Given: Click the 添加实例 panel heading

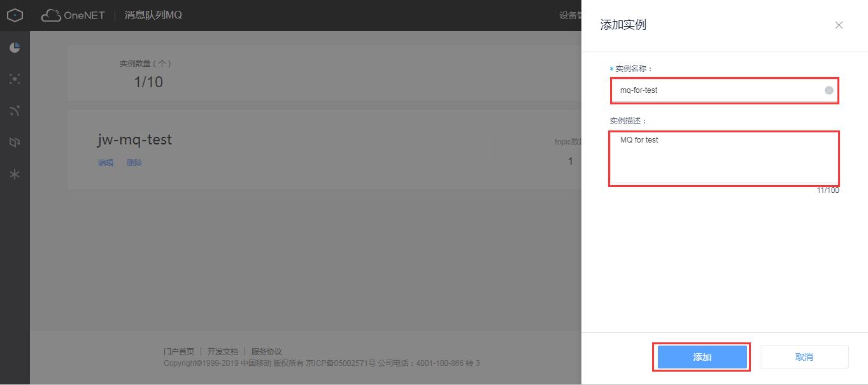Looking at the screenshot, I should coord(623,25).
